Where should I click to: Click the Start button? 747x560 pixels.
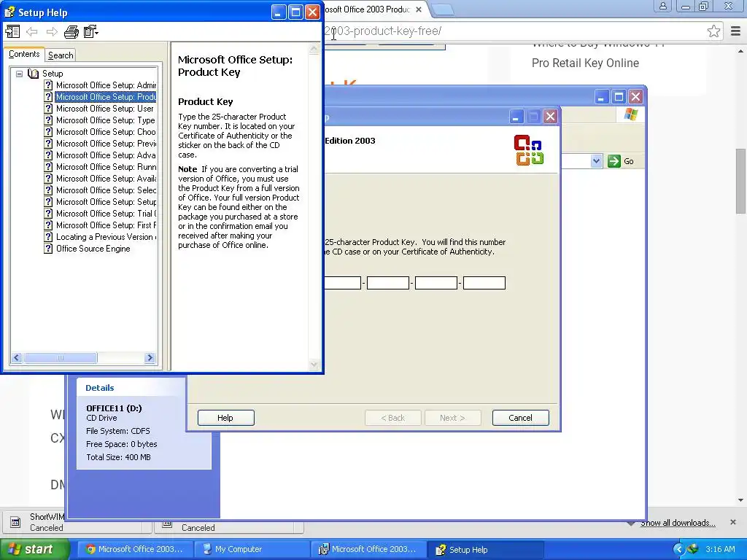coord(35,549)
